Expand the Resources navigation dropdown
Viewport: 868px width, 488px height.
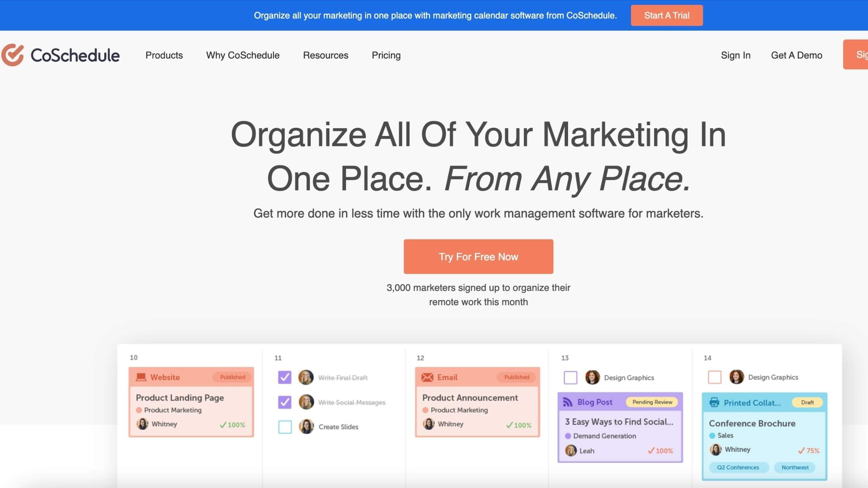coord(325,54)
